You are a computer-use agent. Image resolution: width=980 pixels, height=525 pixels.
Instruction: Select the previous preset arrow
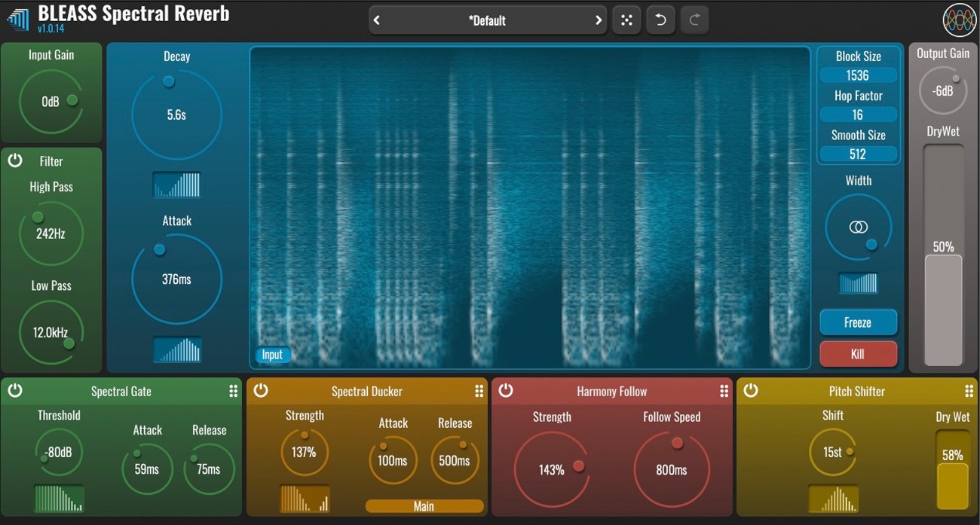point(377,20)
